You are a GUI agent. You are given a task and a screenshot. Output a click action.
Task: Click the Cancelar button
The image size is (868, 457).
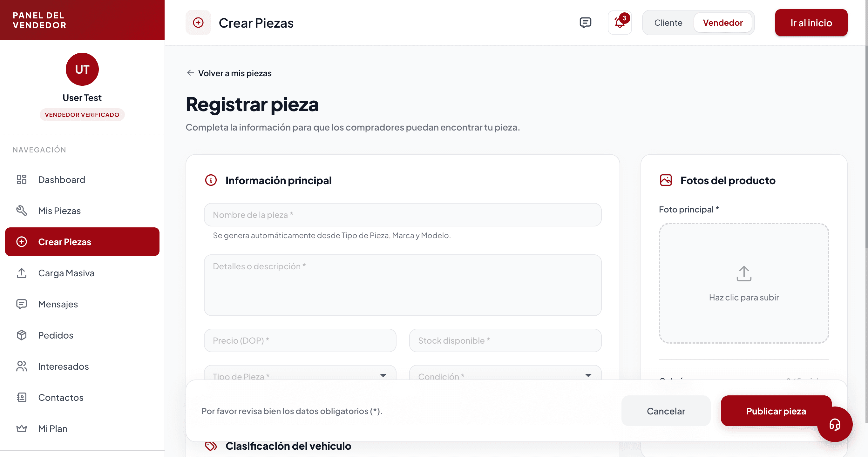[666, 411]
